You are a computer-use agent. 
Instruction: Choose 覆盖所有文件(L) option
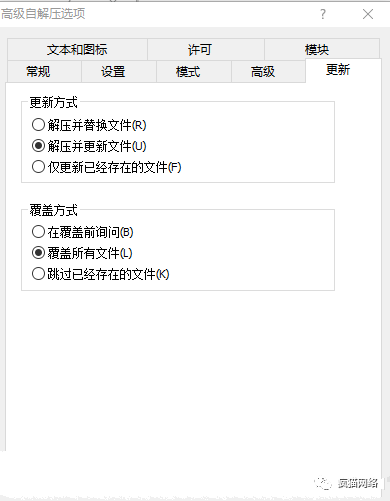82,253
